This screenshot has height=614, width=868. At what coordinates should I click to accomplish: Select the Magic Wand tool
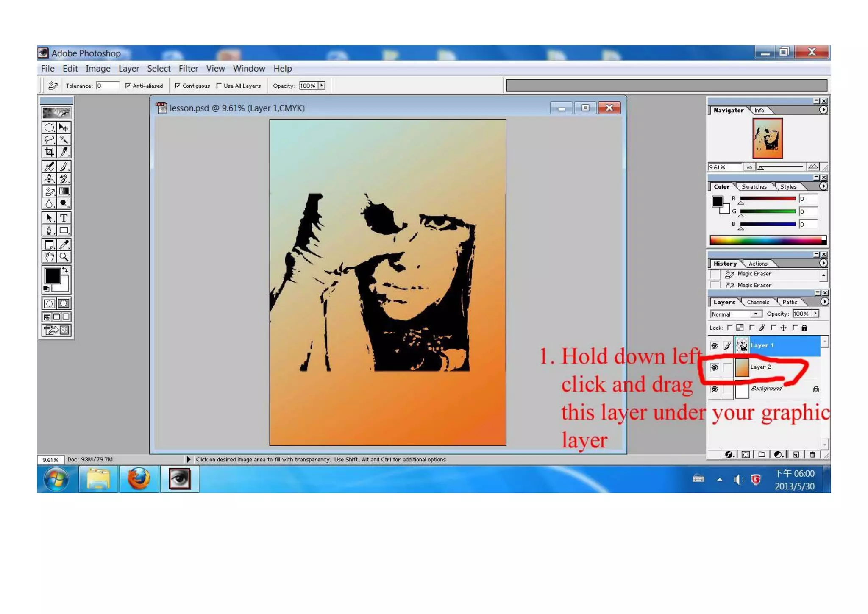click(64, 139)
